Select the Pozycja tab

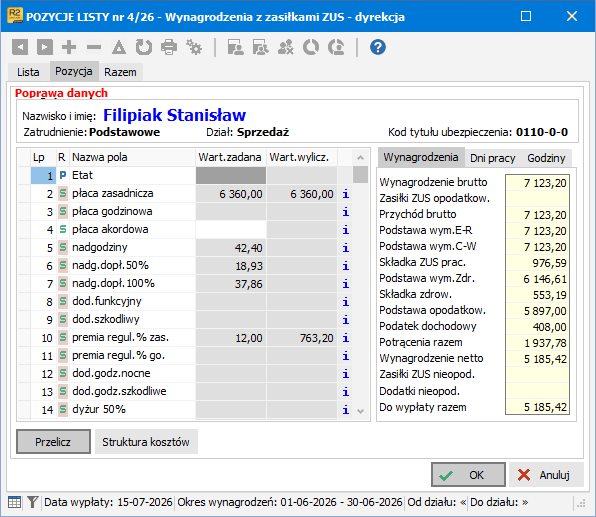(74, 71)
